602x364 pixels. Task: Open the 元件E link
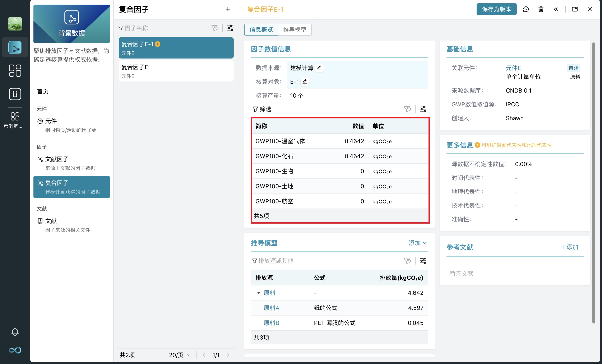(513, 68)
